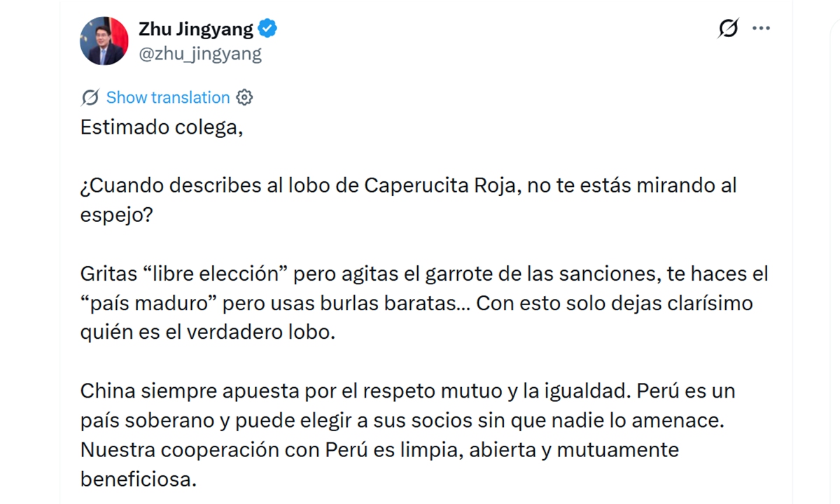The width and height of the screenshot is (840, 504).
Task: Click the ••• more options icon
Action: pyautogui.click(x=762, y=28)
